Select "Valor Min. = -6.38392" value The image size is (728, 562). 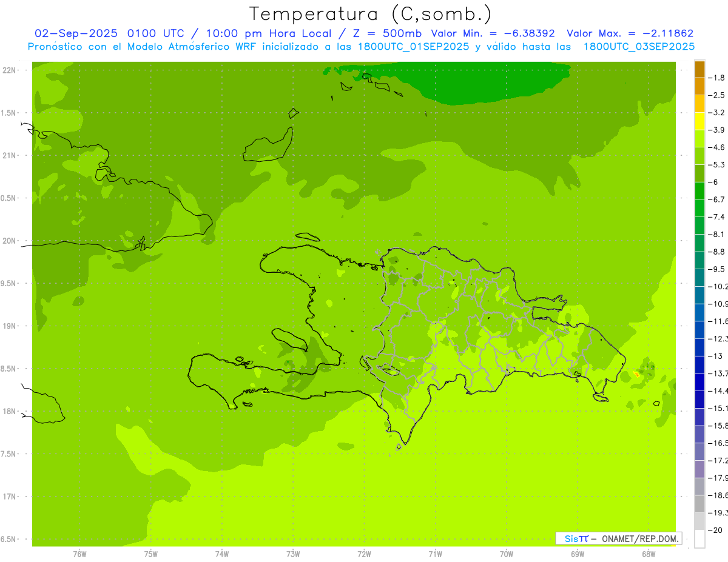click(493, 34)
